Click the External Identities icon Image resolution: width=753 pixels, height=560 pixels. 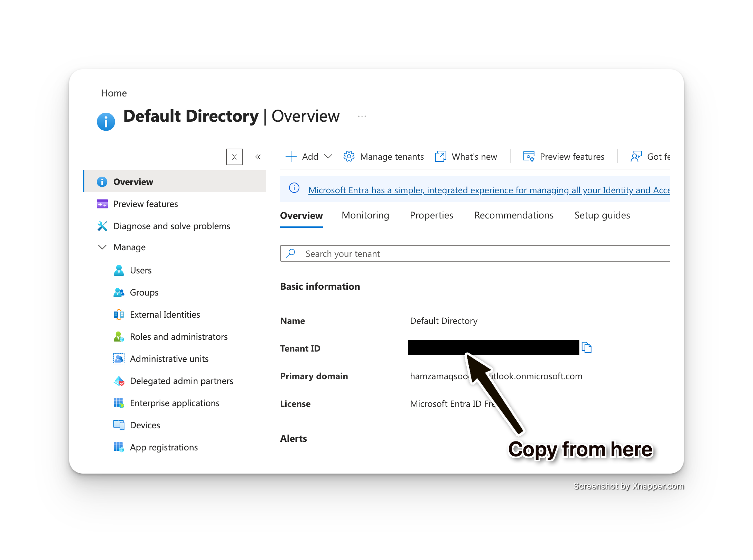[x=119, y=315]
